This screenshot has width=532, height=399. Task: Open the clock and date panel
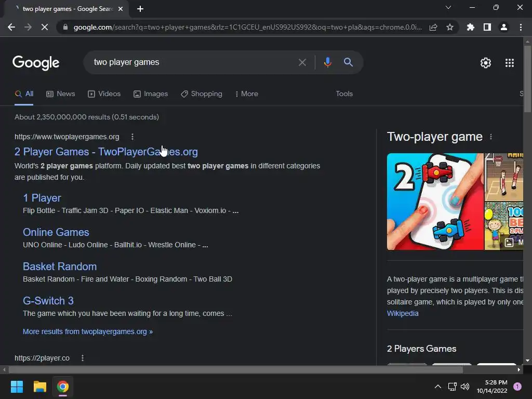pos(492,387)
